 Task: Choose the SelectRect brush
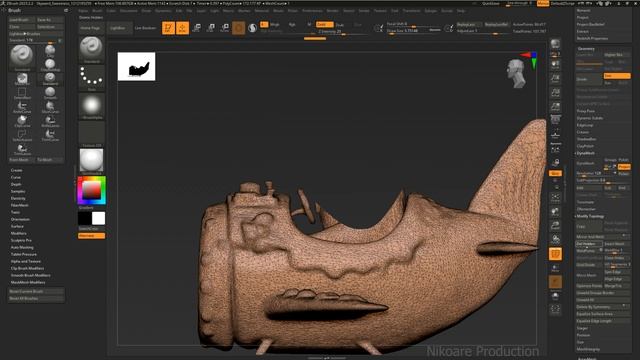(22, 93)
